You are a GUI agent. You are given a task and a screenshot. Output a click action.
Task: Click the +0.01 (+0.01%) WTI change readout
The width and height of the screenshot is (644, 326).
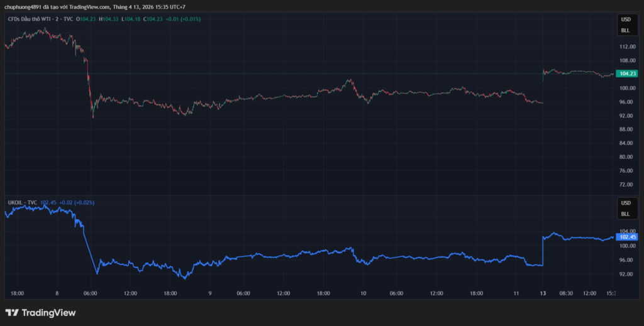[x=183, y=19]
